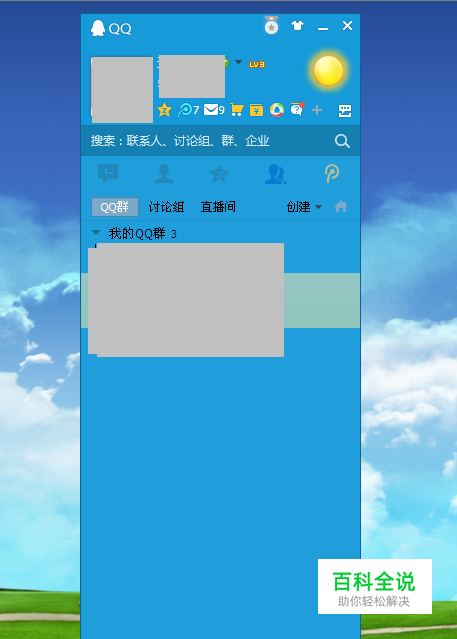Close the QQ window
Viewport: 457px width, 639px height.
347,26
